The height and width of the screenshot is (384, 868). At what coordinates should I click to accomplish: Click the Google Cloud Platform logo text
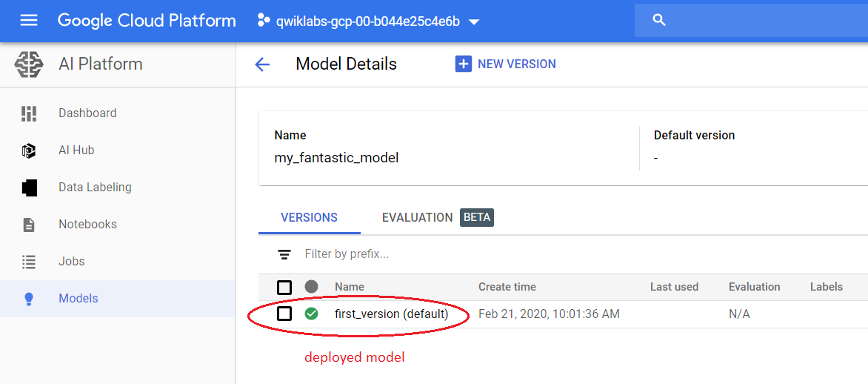147,21
